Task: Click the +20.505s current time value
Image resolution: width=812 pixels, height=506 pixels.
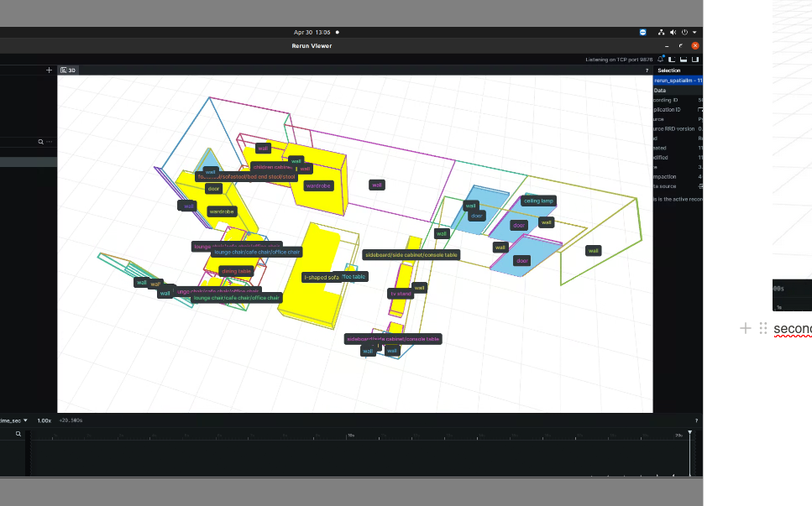Action: [71, 420]
